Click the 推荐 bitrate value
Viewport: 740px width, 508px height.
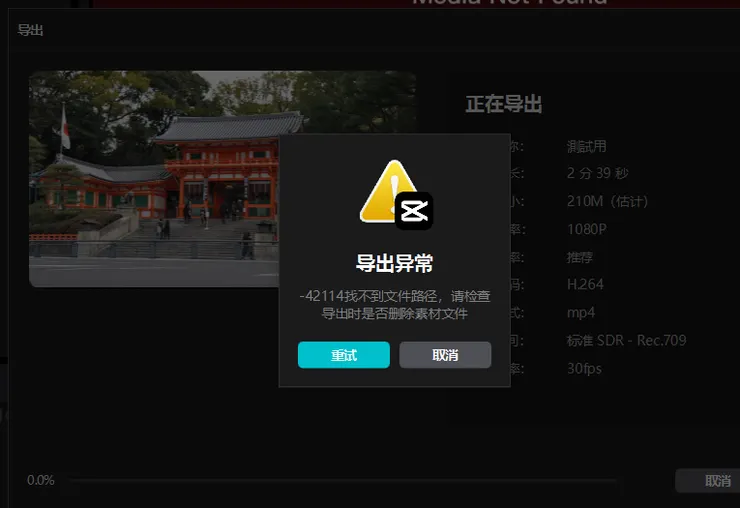[580, 257]
